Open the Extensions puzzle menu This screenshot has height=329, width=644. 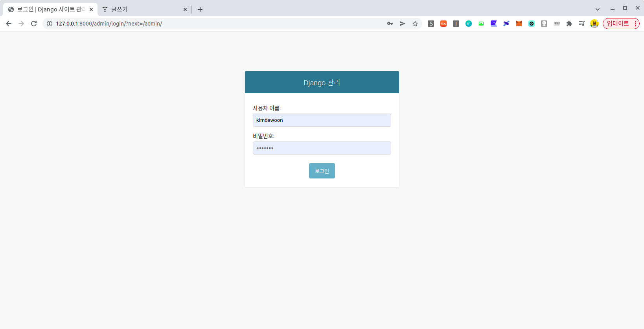coord(569,24)
